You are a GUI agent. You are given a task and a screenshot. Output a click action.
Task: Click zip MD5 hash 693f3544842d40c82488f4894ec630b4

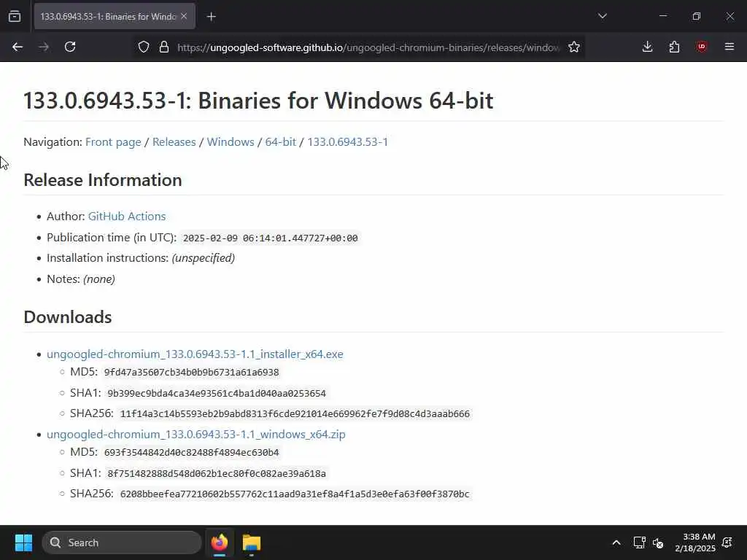(192, 452)
